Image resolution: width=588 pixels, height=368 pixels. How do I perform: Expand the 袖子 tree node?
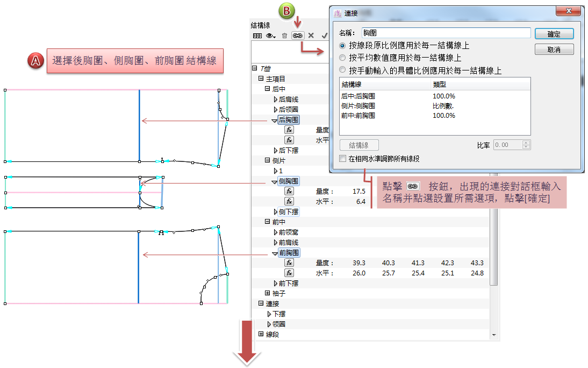[268, 293]
